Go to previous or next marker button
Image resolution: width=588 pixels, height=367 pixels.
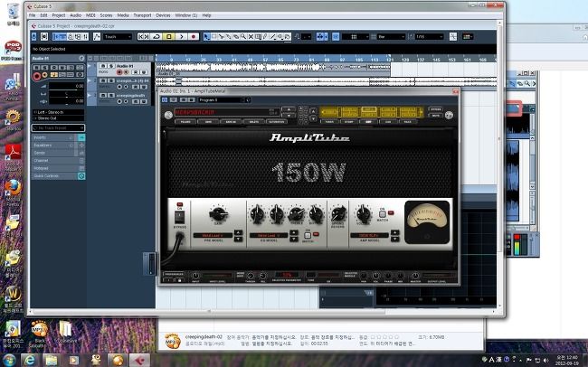(144, 36)
